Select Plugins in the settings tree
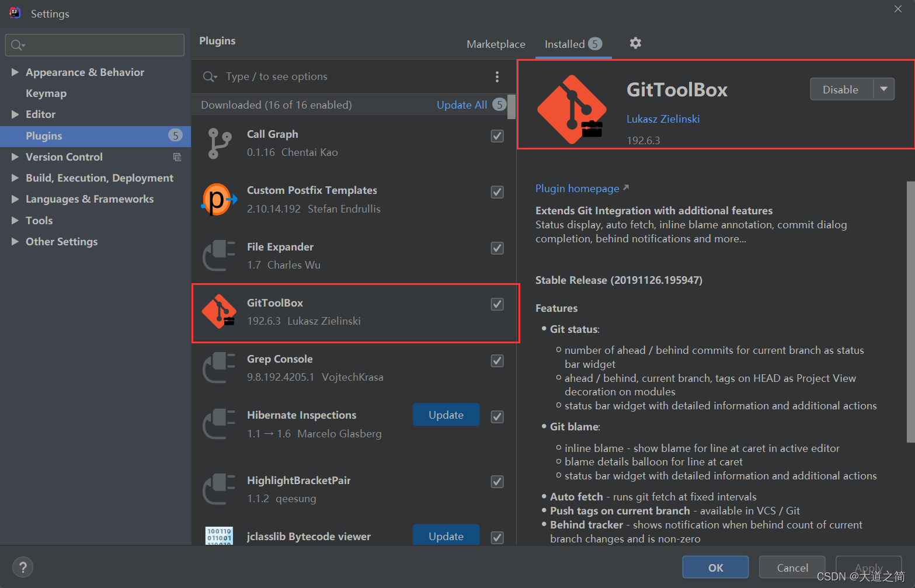The height and width of the screenshot is (588, 915). (95, 136)
